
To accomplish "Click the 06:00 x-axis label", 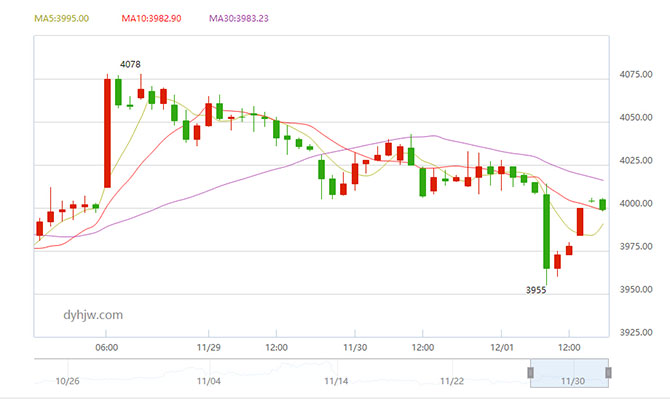I will pos(106,347).
